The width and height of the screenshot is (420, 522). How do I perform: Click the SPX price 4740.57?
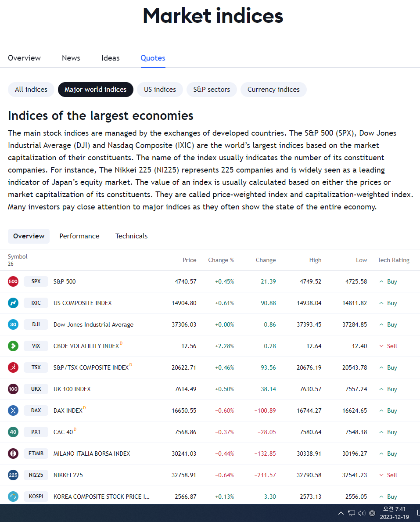[x=185, y=281]
